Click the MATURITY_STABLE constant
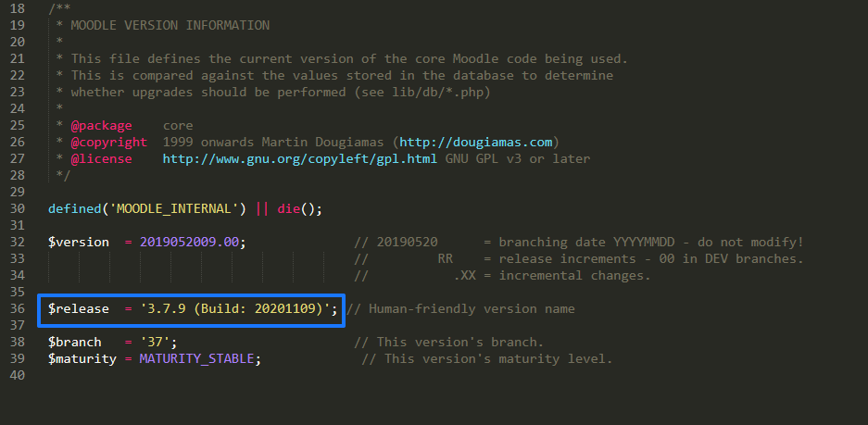Image resolution: width=868 pixels, height=425 pixels. pos(196,358)
